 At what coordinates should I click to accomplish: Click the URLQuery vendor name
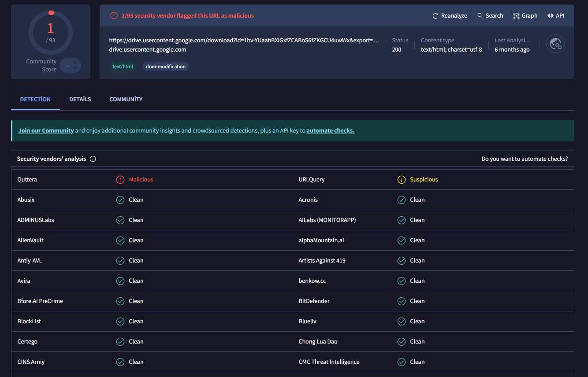click(312, 180)
